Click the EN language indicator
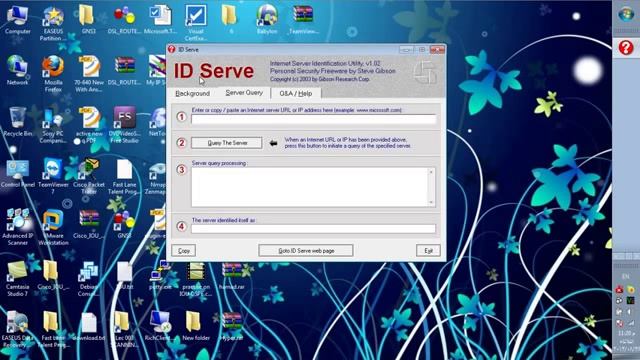This screenshot has width=640, height=360. 625,276
